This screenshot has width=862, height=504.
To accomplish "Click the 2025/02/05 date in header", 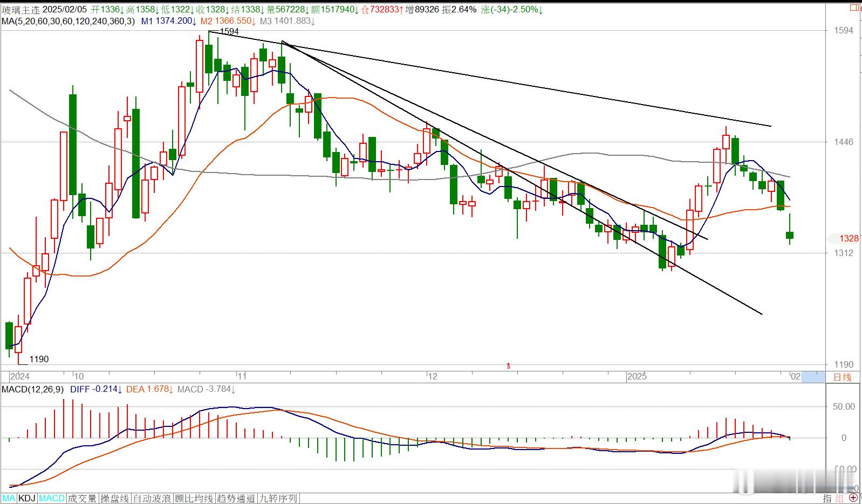I will (x=65, y=10).
